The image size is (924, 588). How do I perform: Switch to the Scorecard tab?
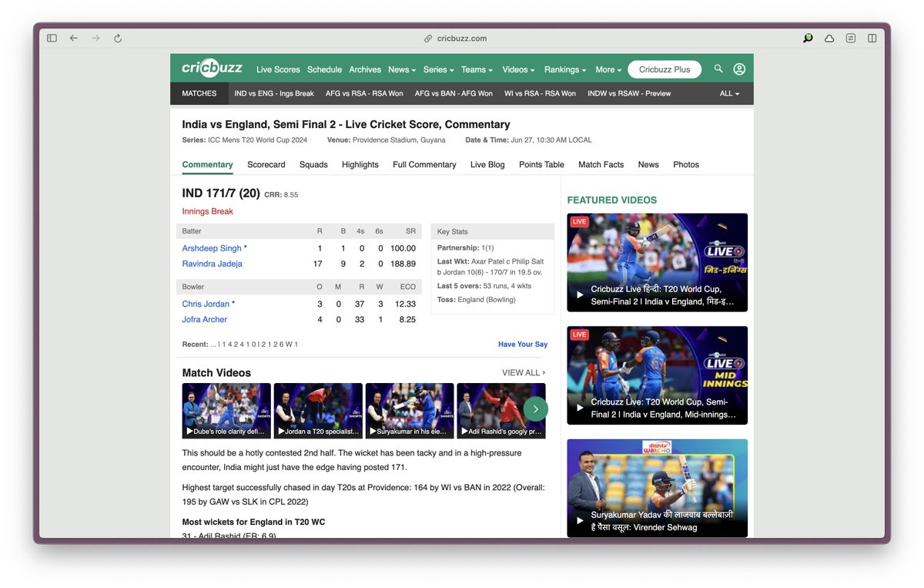[266, 164]
